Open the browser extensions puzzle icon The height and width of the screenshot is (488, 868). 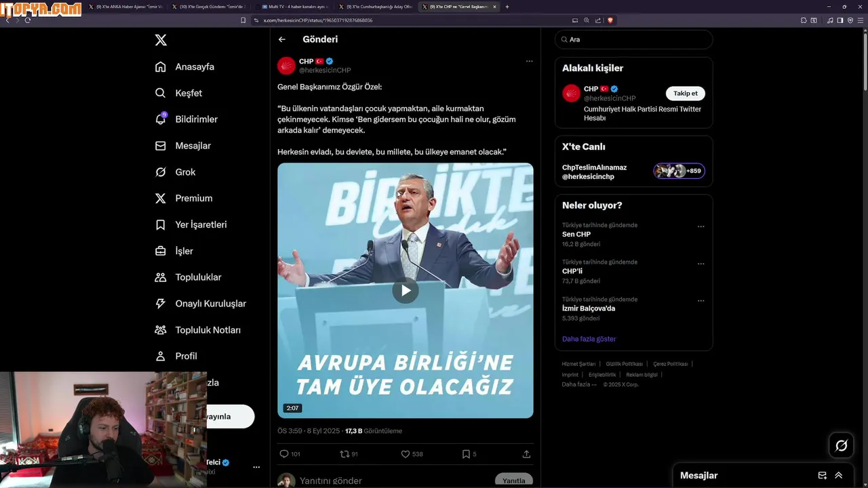click(804, 20)
